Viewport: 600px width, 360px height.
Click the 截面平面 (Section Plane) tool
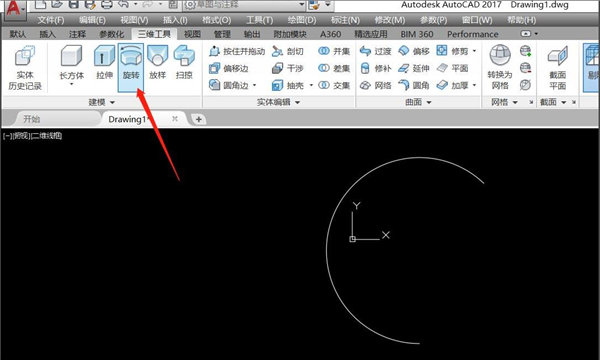(x=558, y=68)
